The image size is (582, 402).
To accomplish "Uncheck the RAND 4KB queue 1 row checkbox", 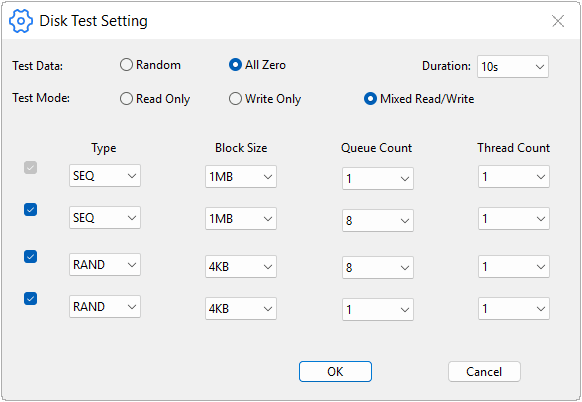I will pyautogui.click(x=30, y=298).
